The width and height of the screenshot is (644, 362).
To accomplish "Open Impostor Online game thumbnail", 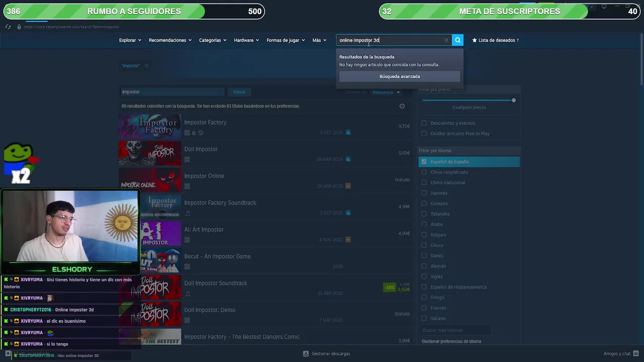I will 150,180.
